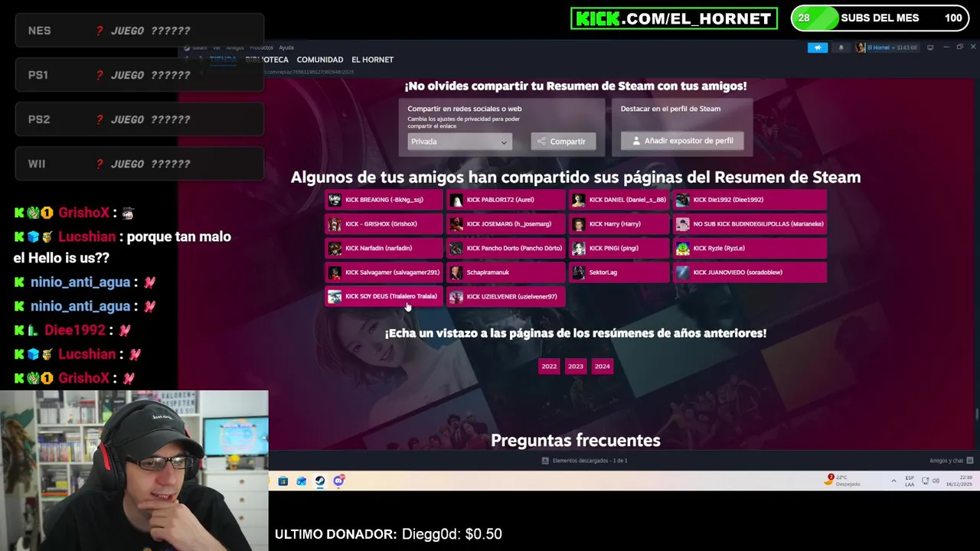The image size is (980, 551).
Task: Open the weather widget 22°C Despejado
Action: tap(844, 481)
